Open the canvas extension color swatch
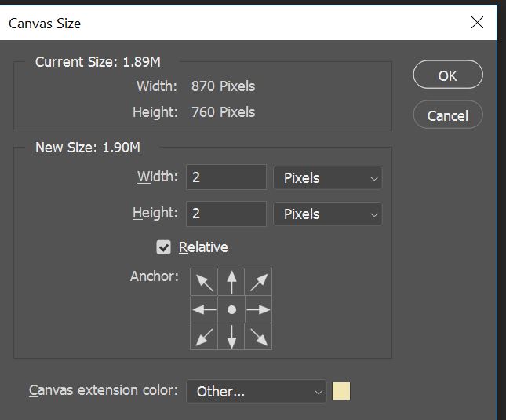 (x=341, y=391)
